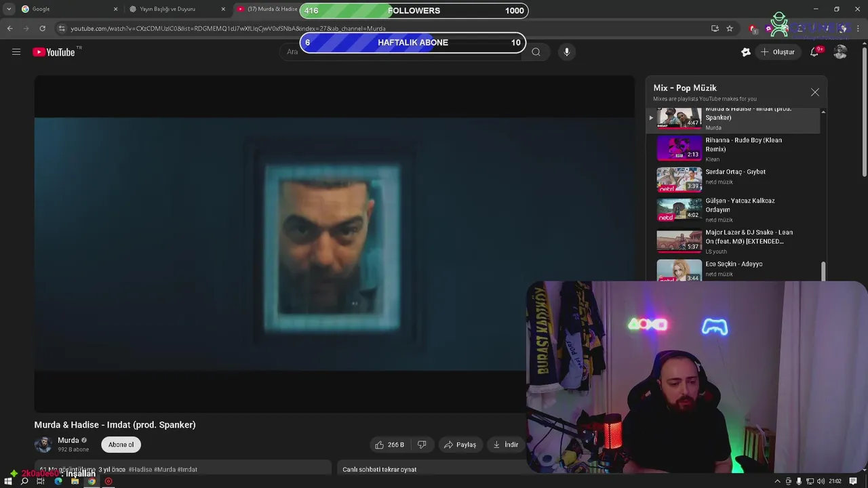Open File Explorer from the taskbar
This screenshot has height=488, width=868.
pos(75,481)
